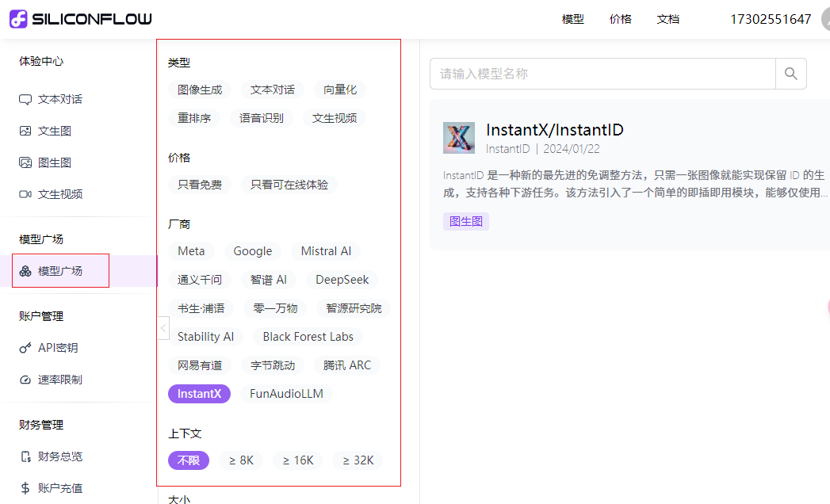This screenshot has width=830, height=504.
Task: Filter vendors by Google
Action: coord(253,251)
